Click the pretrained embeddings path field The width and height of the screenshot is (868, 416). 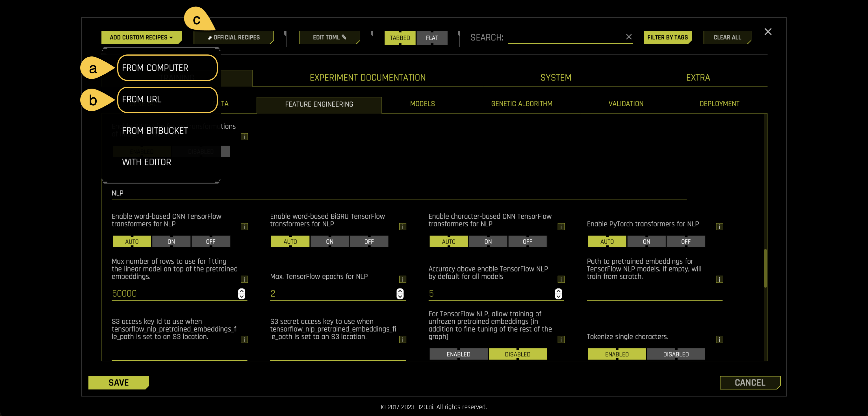pyautogui.click(x=654, y=294)
